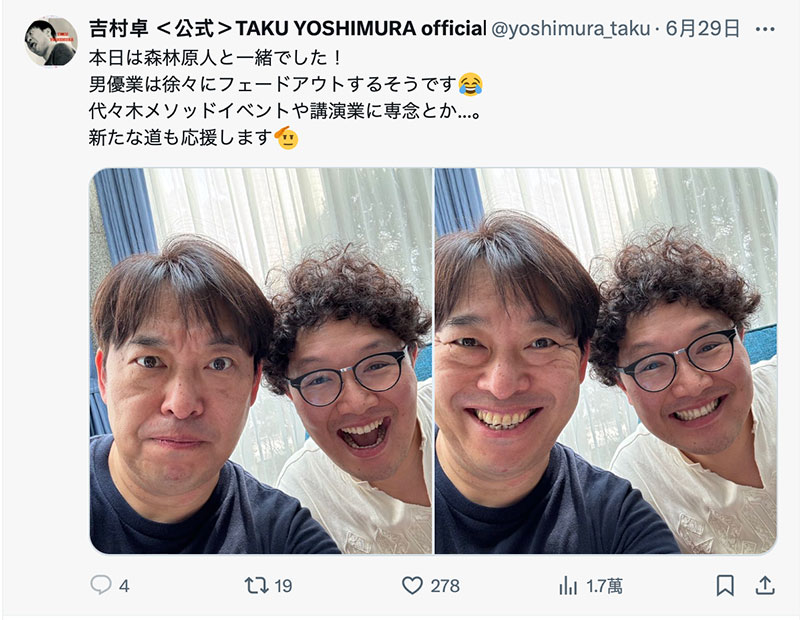This screenshot has height=620, width=800.
Task: Click the display name 吉村卓 TAKU YOSHIMURA official
Action: 287,29
